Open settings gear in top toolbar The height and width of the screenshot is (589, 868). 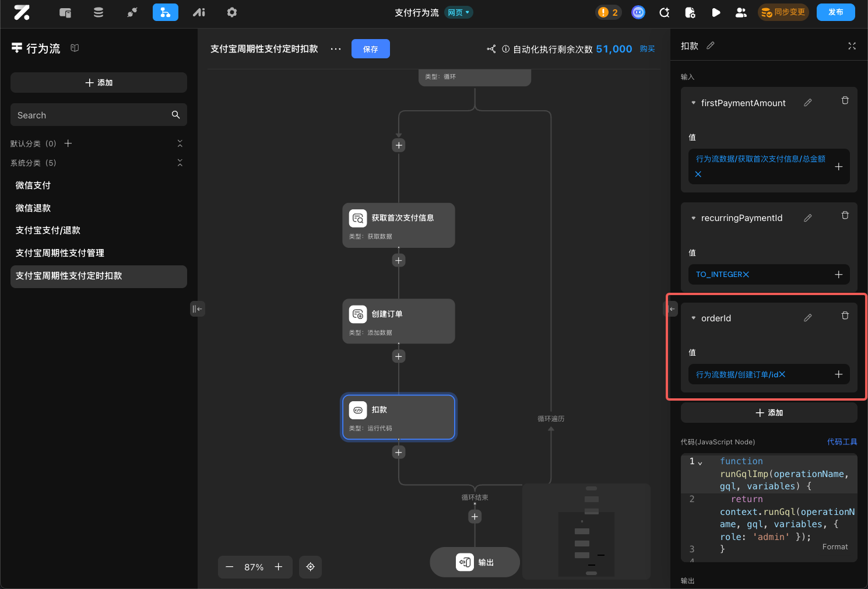click(x=232, y=12)
